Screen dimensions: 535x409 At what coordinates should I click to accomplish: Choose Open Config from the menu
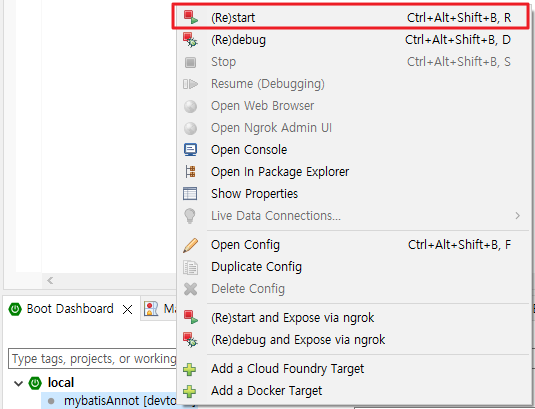354,245
